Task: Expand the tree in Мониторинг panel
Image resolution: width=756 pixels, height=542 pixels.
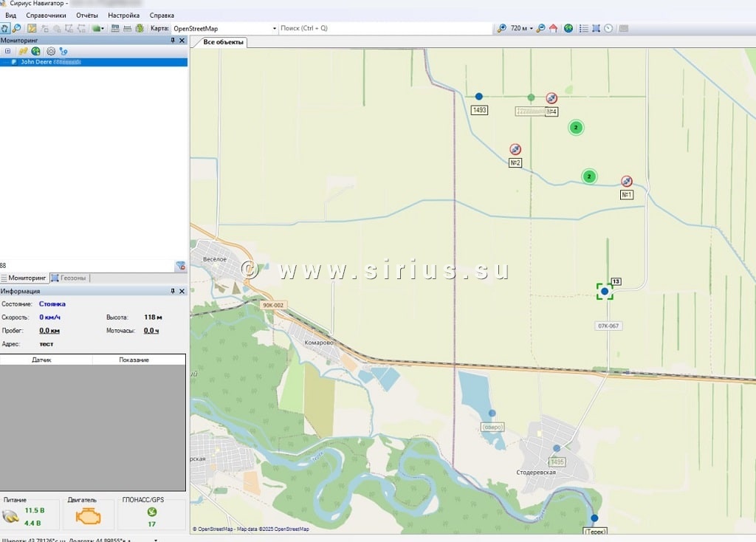Action: [x=7, y=51]
